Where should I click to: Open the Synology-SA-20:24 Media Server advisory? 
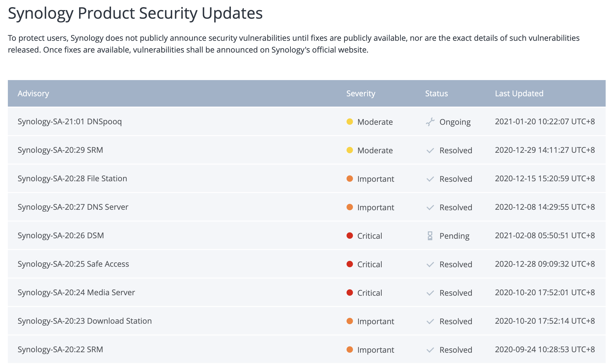(x=76, y=293)
